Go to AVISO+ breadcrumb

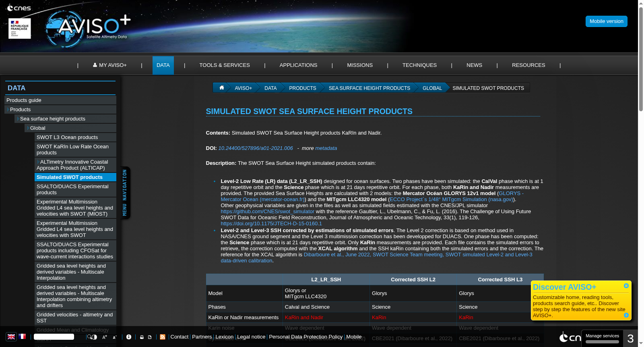point(243,88)
